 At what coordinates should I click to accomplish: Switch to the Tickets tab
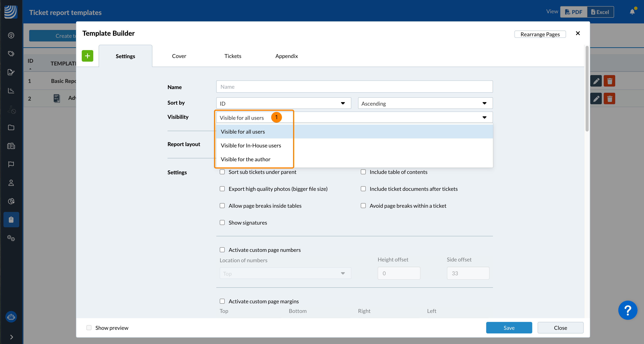point(233,56)
